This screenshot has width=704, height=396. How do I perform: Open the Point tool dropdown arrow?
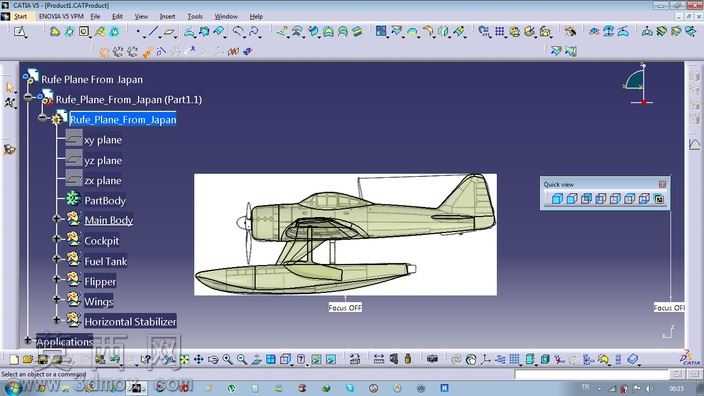click(144, 37)
